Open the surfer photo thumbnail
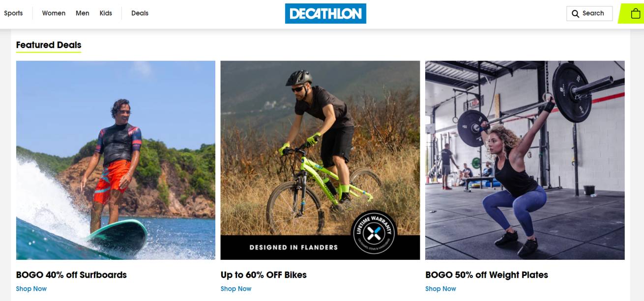This screenshot has height=301, width=644. click(116, 160)
